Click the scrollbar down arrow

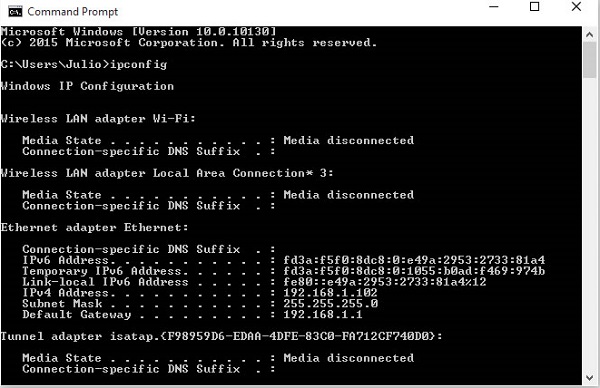[589, 378]
